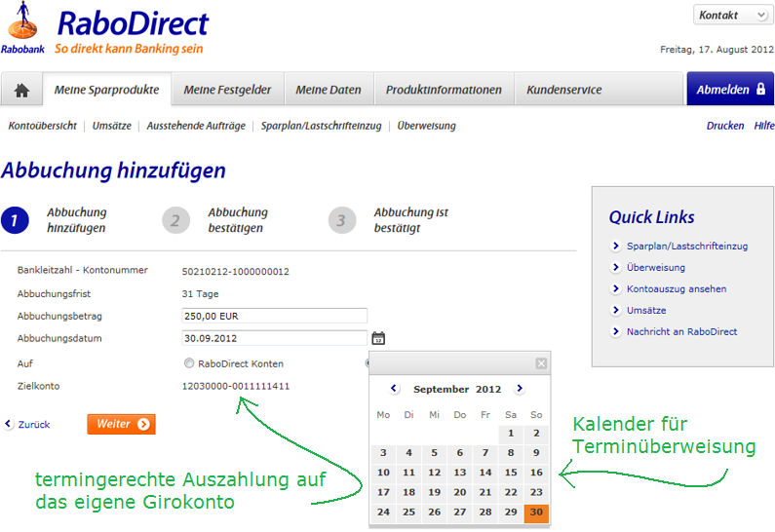
Task: Click Zielkonto value 12030000-0011111411
Action: coord(236,386)
